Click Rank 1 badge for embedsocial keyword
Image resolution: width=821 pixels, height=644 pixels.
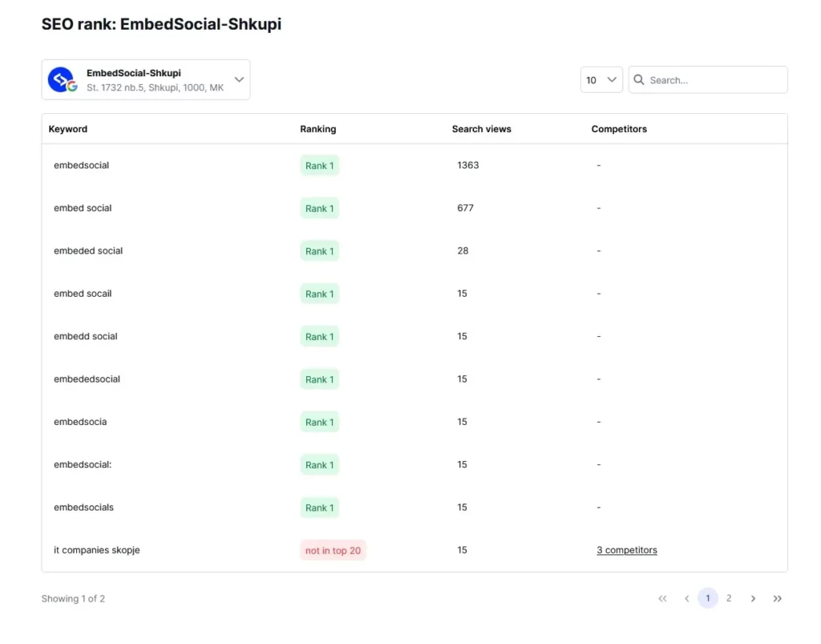pyautogui.click(x=319, y=166)
